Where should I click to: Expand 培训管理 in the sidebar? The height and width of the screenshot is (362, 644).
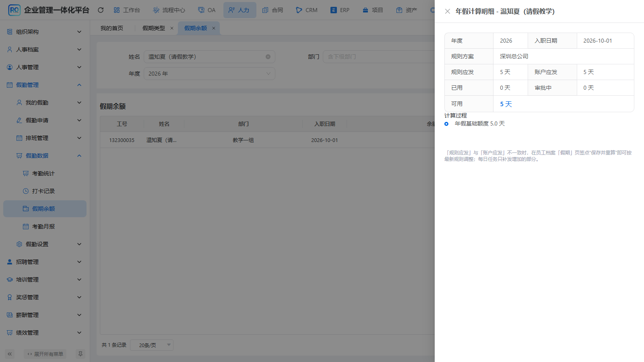coord(45,280)
